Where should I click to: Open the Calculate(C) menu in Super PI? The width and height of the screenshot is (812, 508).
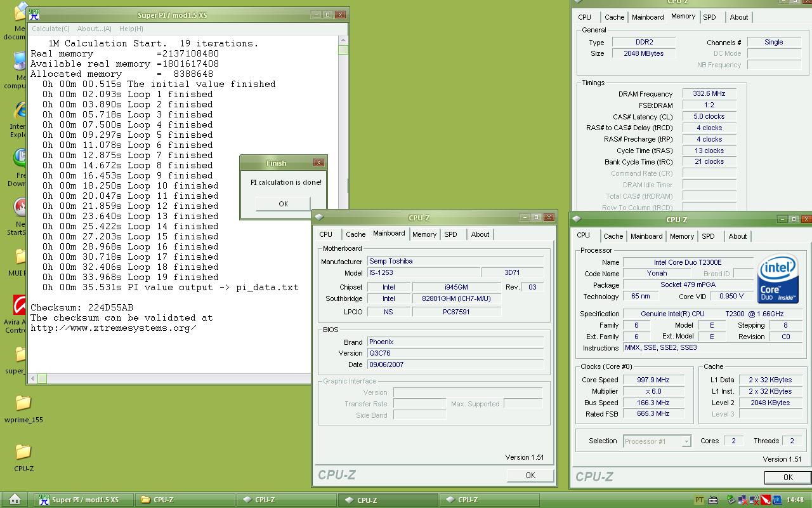tap(51, 29)
